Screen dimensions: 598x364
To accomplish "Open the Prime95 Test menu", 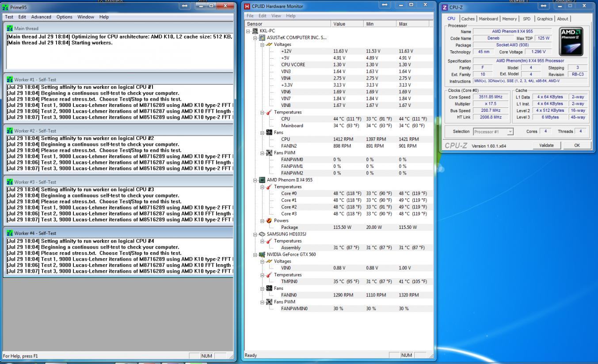I will pos(9,17).
